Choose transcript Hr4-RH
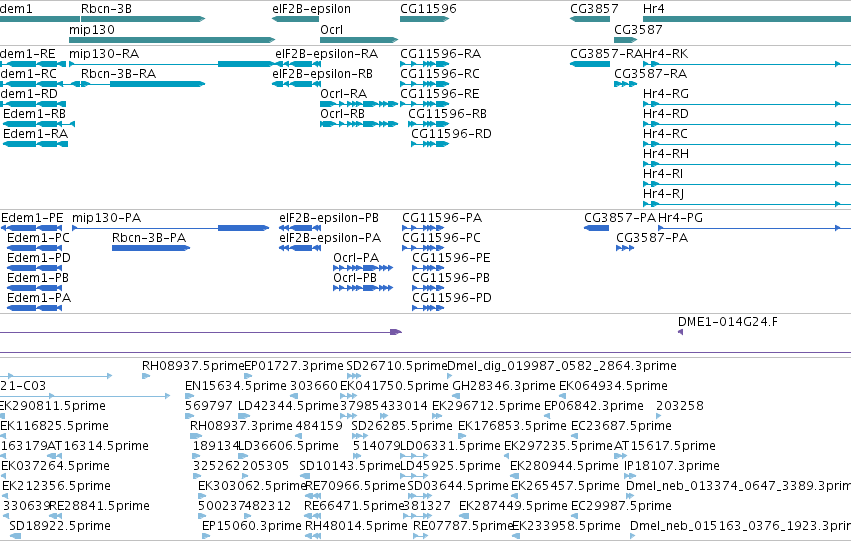The image size is (851, 541). tap(666, 154)
